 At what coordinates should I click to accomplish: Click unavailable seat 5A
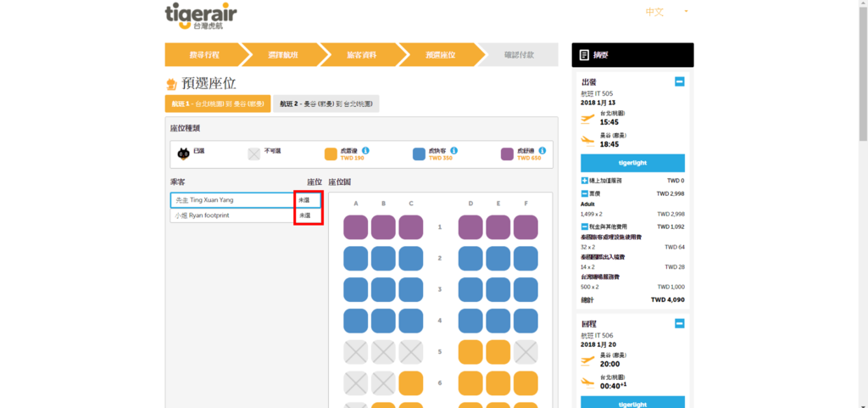click(x=356, y=351)
